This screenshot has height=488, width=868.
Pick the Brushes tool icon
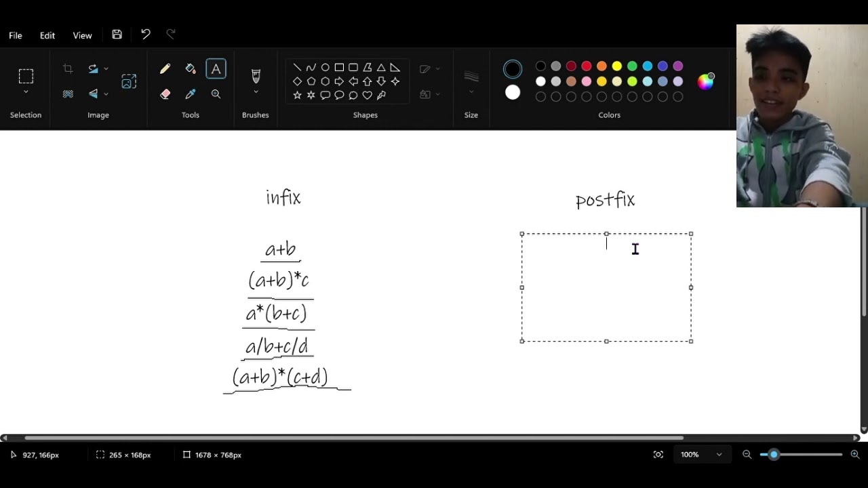tap(256, 76)
